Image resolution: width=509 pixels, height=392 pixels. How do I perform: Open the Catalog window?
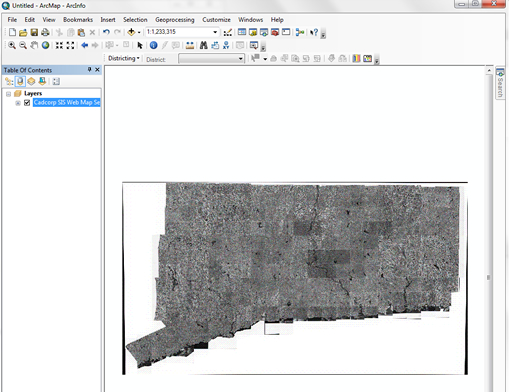coord(253,32)
